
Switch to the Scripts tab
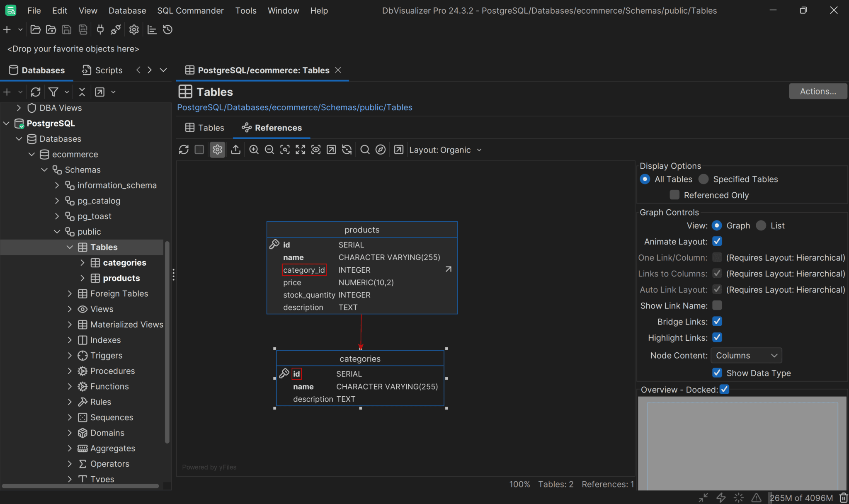coord(102,70)
